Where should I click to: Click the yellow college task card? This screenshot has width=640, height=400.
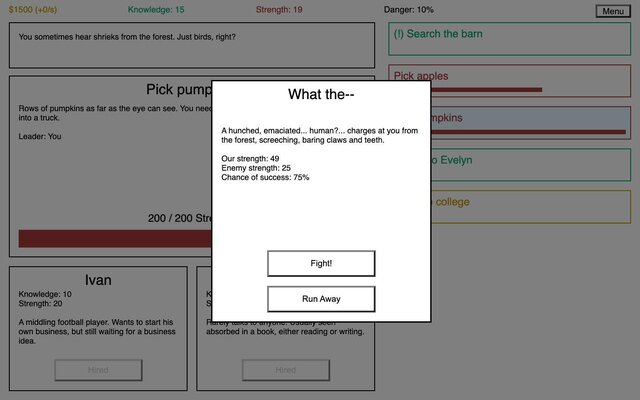531,207
